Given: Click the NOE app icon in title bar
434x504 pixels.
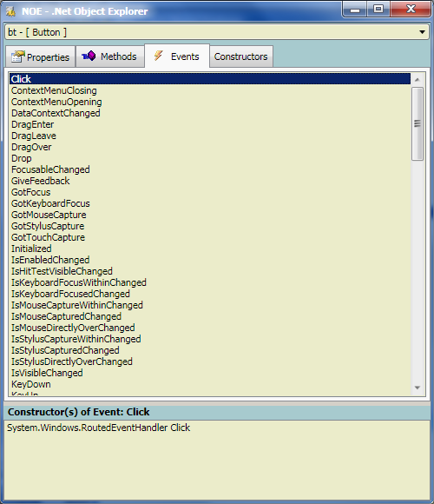Looking at the screenshot, I should tap(10, 11).
